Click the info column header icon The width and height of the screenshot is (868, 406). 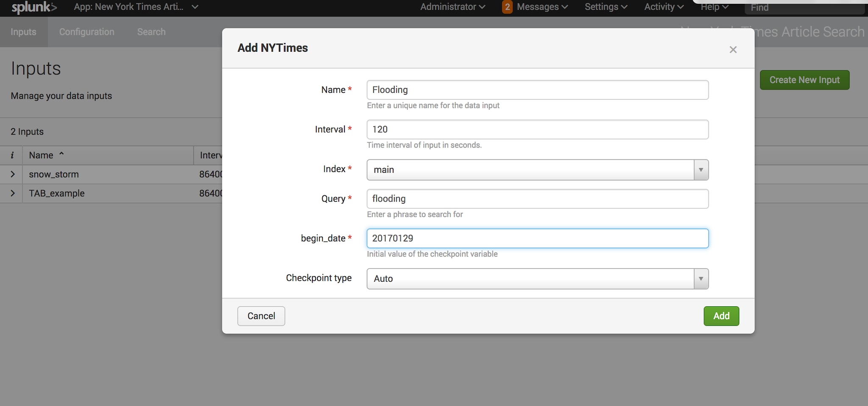pos(12,155)
